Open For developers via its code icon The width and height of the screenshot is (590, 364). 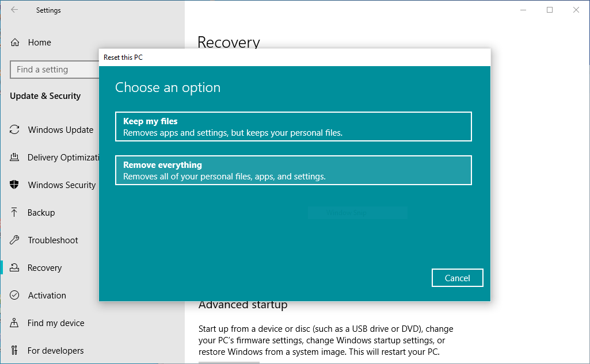point(14,350)
